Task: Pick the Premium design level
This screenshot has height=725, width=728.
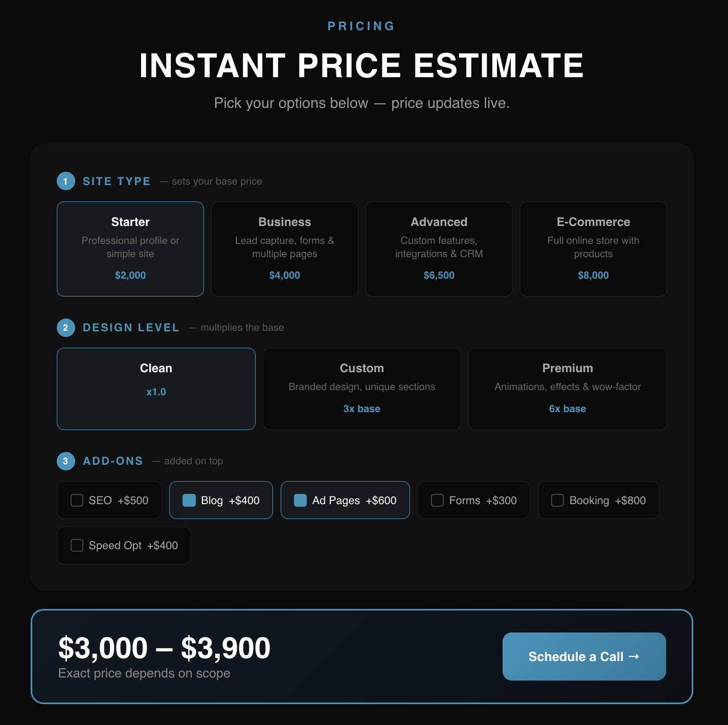Action: pos(567,389)
